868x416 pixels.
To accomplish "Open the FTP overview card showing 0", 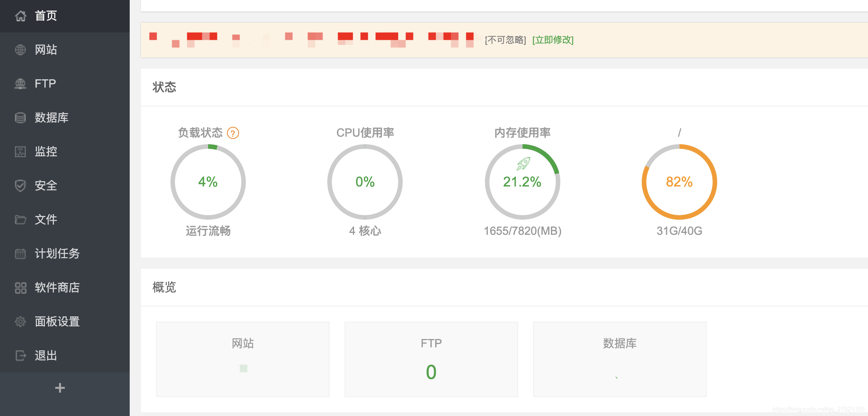I will [x=431, y=359].
